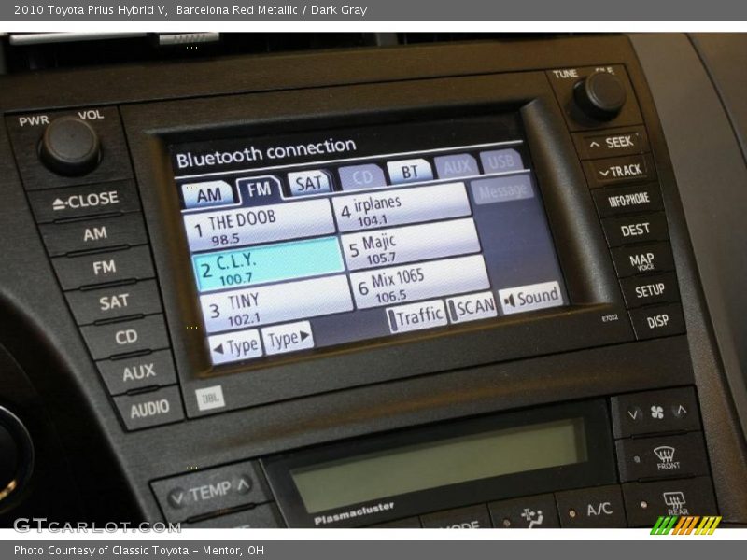Turn on REAR defroster
The width and height of the screenshot is (747, 560).
(x=671, y=504)
